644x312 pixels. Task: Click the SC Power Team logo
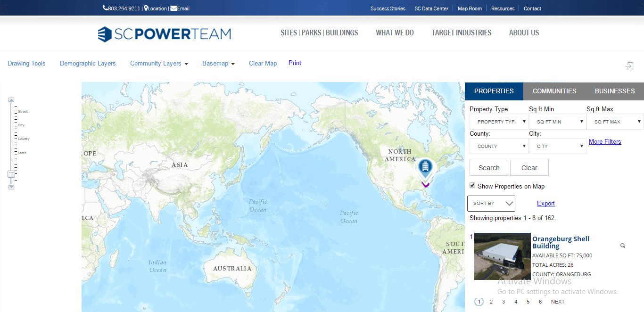[x=164, y=34]
